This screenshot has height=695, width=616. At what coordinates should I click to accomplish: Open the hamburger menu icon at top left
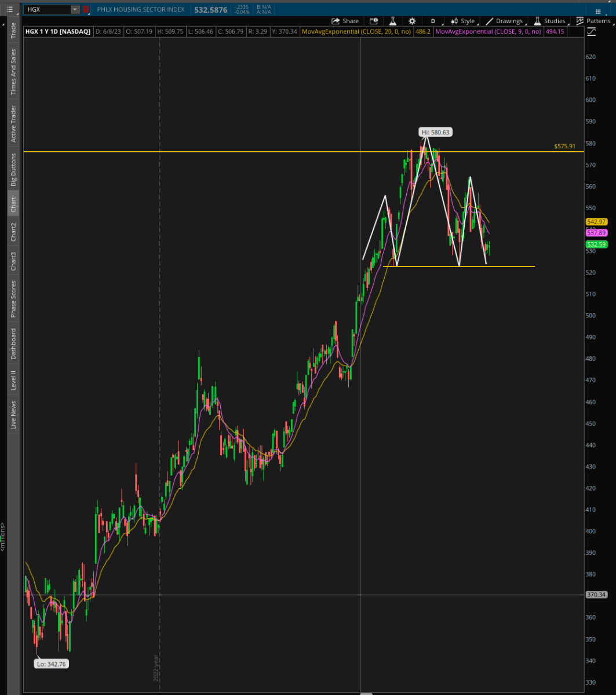point(9,9)
